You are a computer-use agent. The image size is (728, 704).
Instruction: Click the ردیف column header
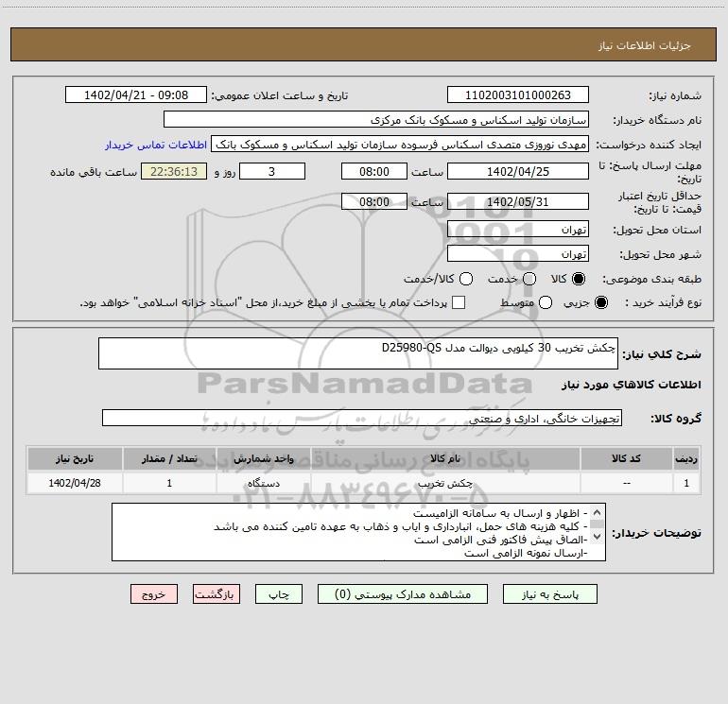[x=686, y=459]
